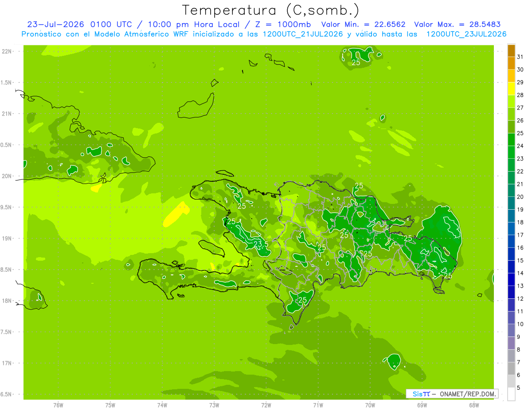The image size is (532, 411).
Task: Click the colorbar label '28'
Action: (520, 94)
